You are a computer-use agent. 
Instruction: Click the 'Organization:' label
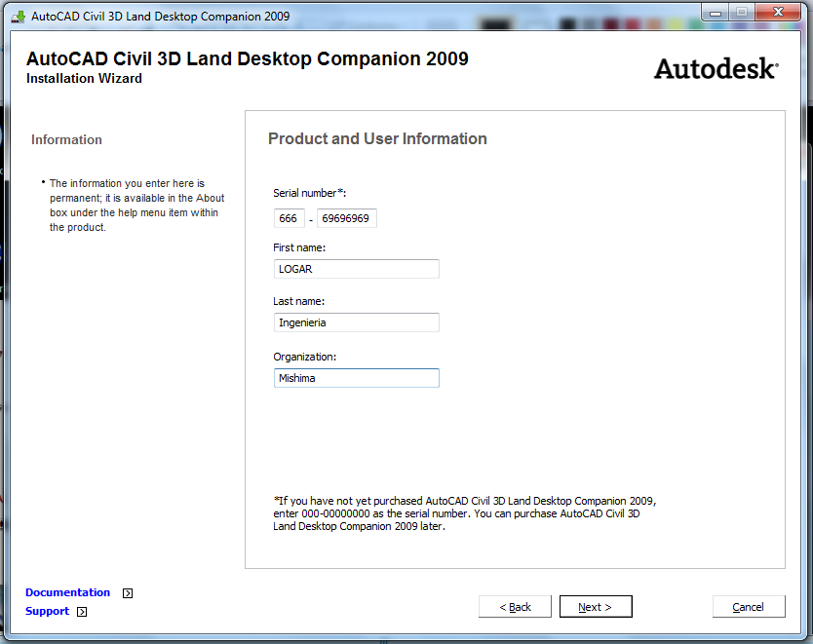(305, 357)
